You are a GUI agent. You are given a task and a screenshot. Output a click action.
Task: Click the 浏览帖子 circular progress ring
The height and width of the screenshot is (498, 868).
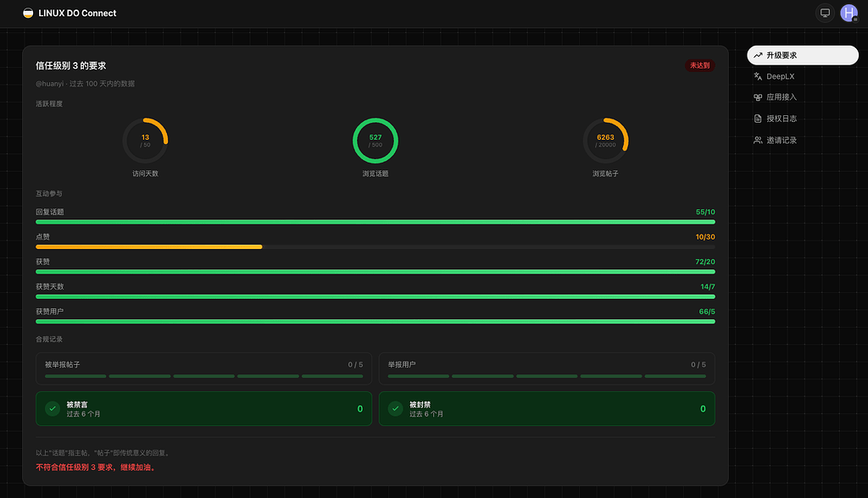pos(605,141)
